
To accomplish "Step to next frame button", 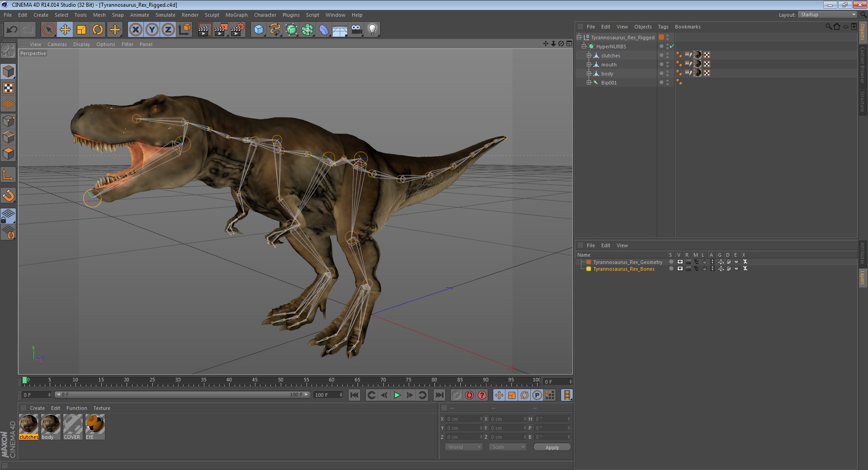I will coord(410,395).
